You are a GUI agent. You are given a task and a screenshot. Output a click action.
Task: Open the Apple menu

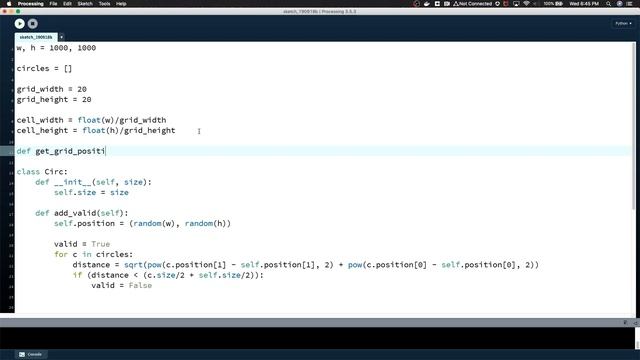(x=9, y=4)
